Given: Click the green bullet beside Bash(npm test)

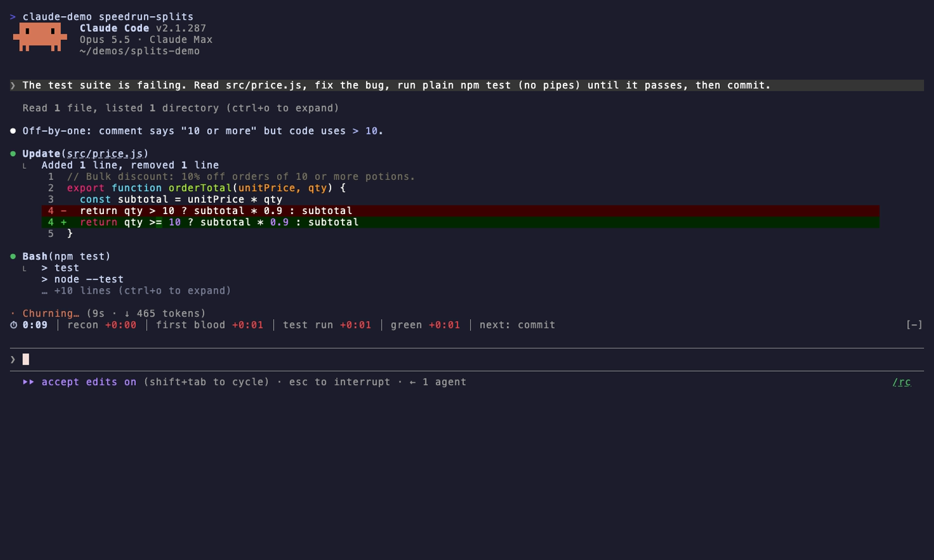Looking at the screenshot, I should (x=13, y=256).
